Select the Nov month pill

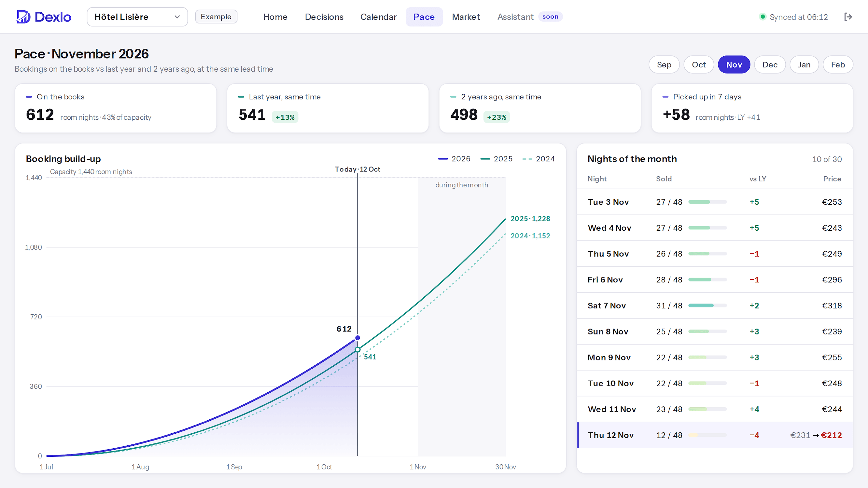(x=734, y=64)
